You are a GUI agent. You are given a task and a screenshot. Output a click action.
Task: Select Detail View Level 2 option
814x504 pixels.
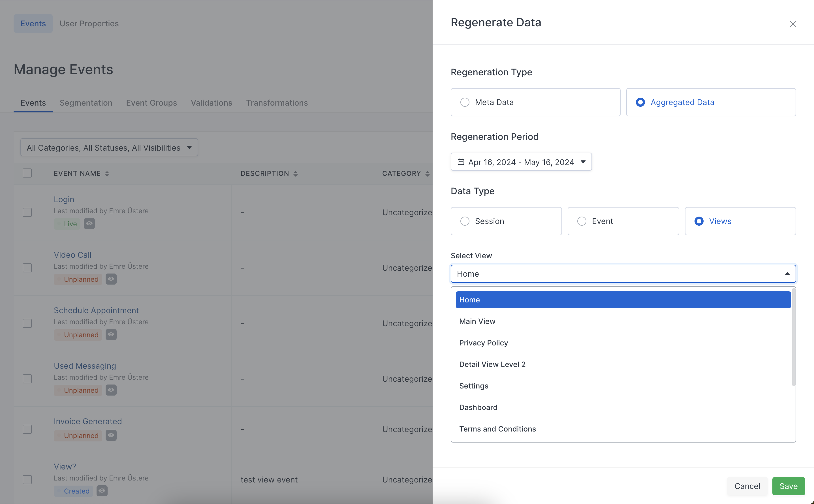click(623, 364)
